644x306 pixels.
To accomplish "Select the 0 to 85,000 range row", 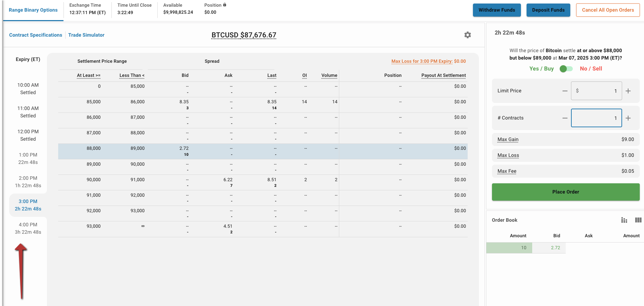I will (x=263, y=90).
